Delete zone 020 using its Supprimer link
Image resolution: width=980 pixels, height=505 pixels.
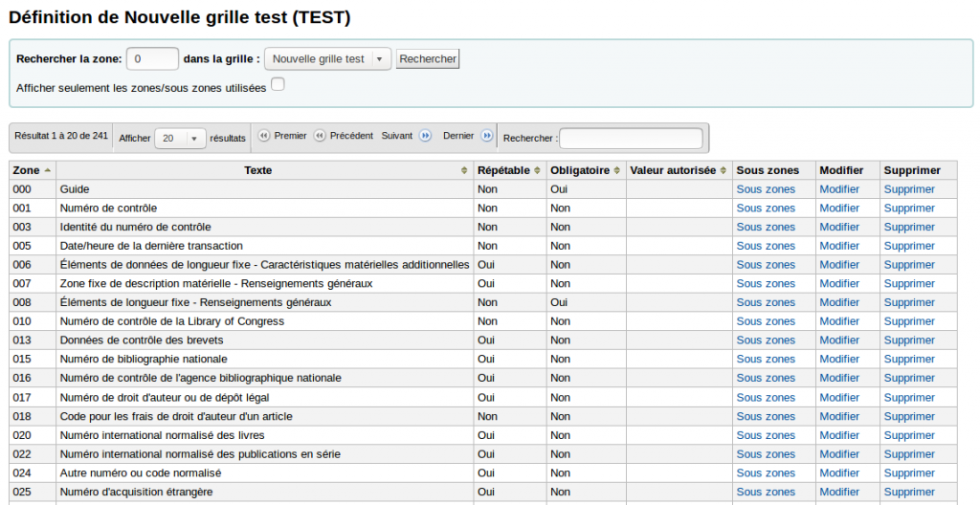pos(909,435)
